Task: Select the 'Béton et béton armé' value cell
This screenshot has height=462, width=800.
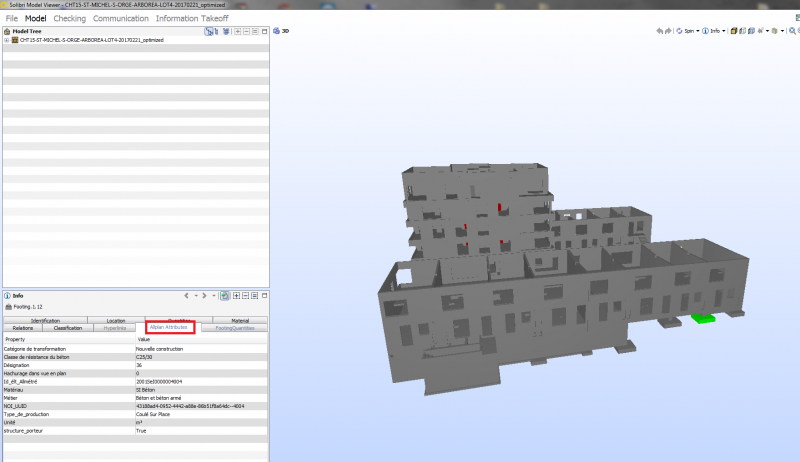Action: (x=202, y=398)
